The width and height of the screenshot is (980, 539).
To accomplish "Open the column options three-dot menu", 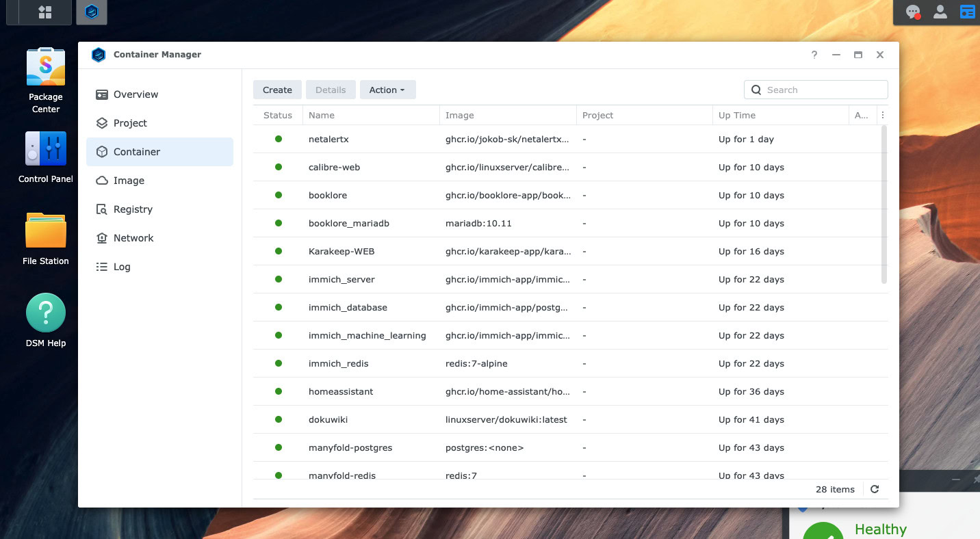I will (883, 116).
